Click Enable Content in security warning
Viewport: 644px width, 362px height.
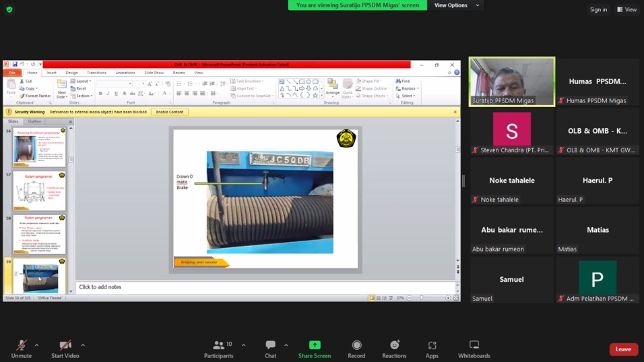point(170,112)
